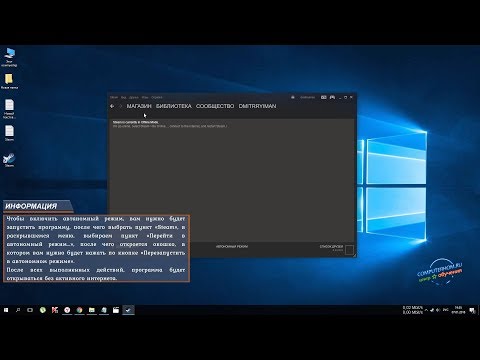480x360 pixels.
Task: Click the friends list avatar box
Action: 349,250
